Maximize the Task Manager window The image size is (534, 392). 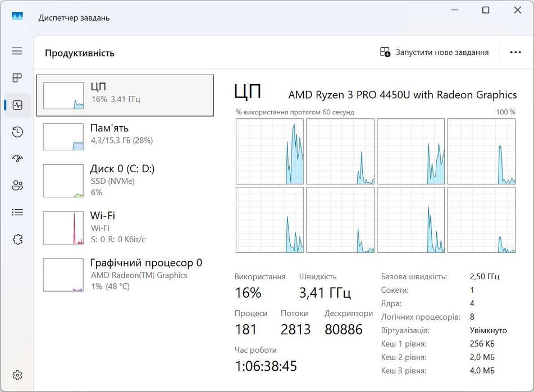pyautogui.click(x=486, y=10)
